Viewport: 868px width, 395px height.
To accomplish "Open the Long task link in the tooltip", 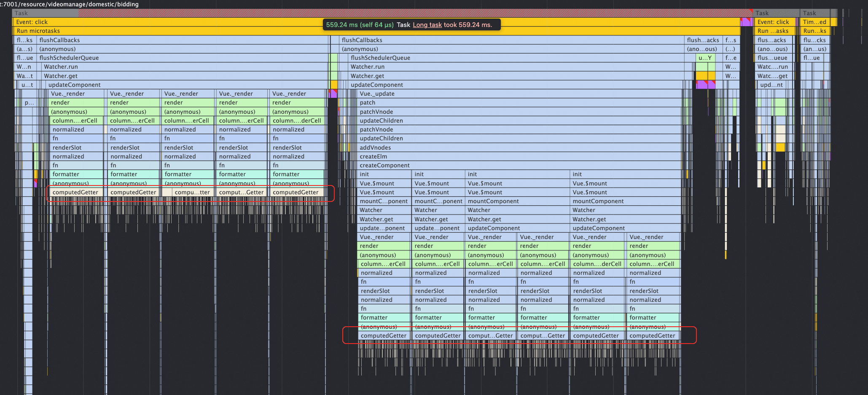I will pos(427,25).
